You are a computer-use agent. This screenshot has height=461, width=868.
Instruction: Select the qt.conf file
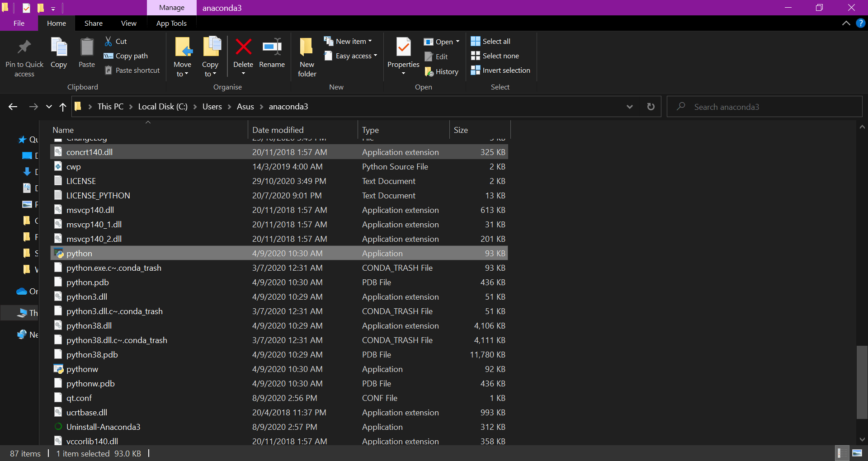[279, 398]
